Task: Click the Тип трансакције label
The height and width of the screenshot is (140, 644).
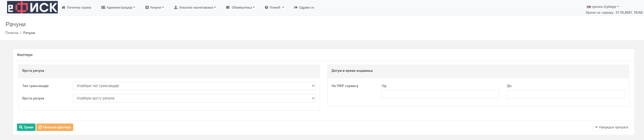Action: coord(35,86)
